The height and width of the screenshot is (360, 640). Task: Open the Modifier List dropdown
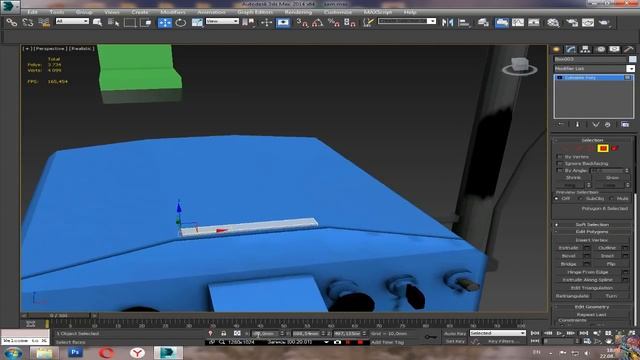click(594, 69)
